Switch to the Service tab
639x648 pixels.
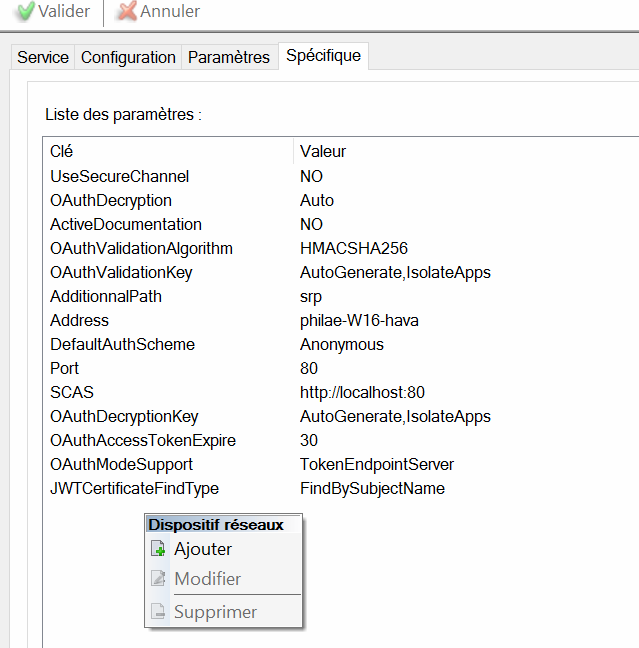tap(43, 57)
